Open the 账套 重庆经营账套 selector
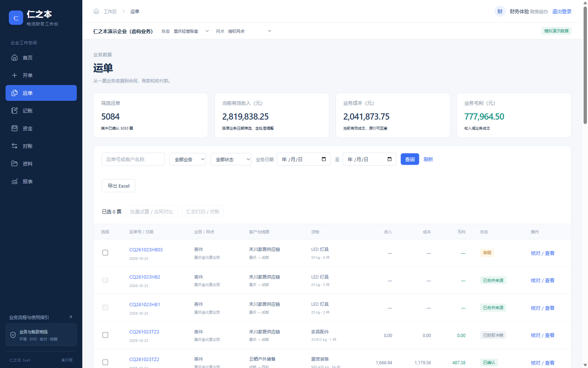588x368 pixels. tap(191, 31)
